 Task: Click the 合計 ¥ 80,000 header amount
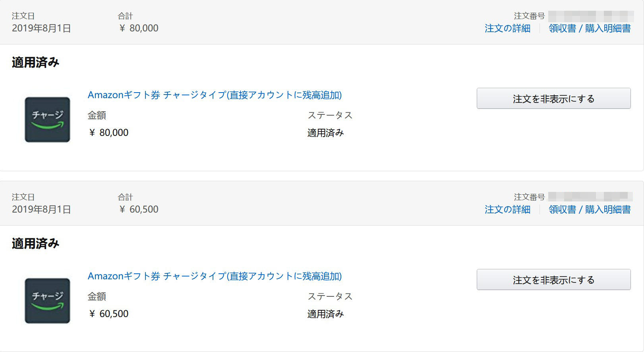(x=138, y=28)
